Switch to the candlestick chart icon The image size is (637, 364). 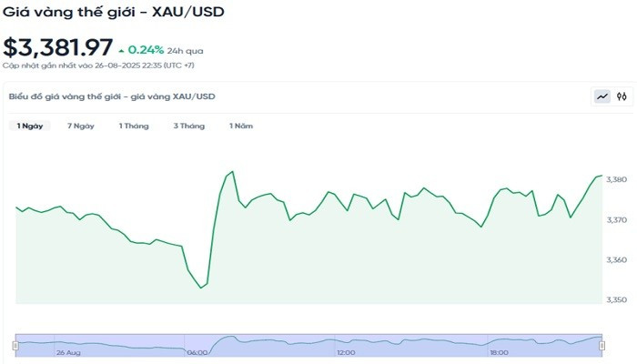click(x=622, y=96)
